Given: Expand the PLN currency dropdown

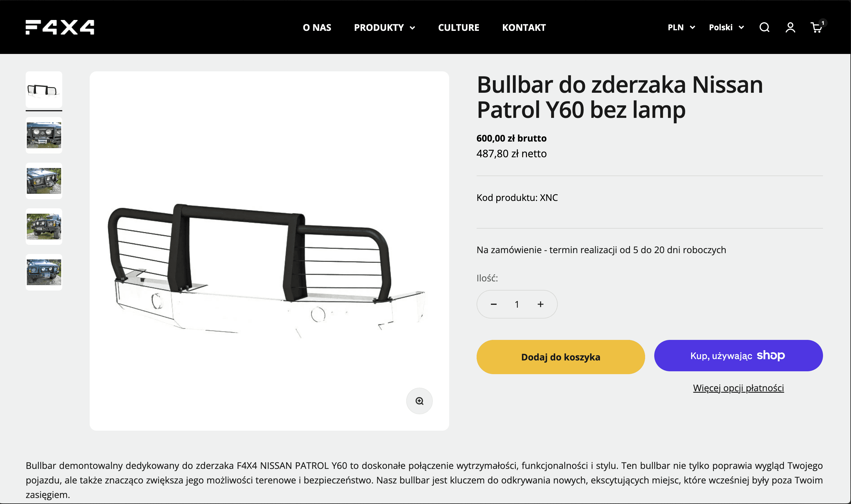Looking at the screenshot, I should click(681, 27).
